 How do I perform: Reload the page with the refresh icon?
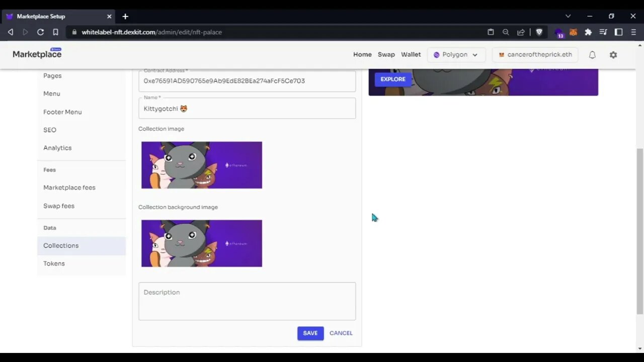coord(40,32)
